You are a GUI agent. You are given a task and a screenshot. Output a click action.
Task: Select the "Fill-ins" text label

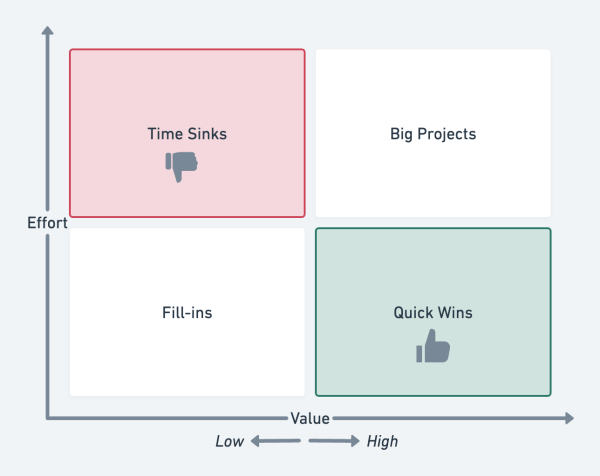coord(187,312)
